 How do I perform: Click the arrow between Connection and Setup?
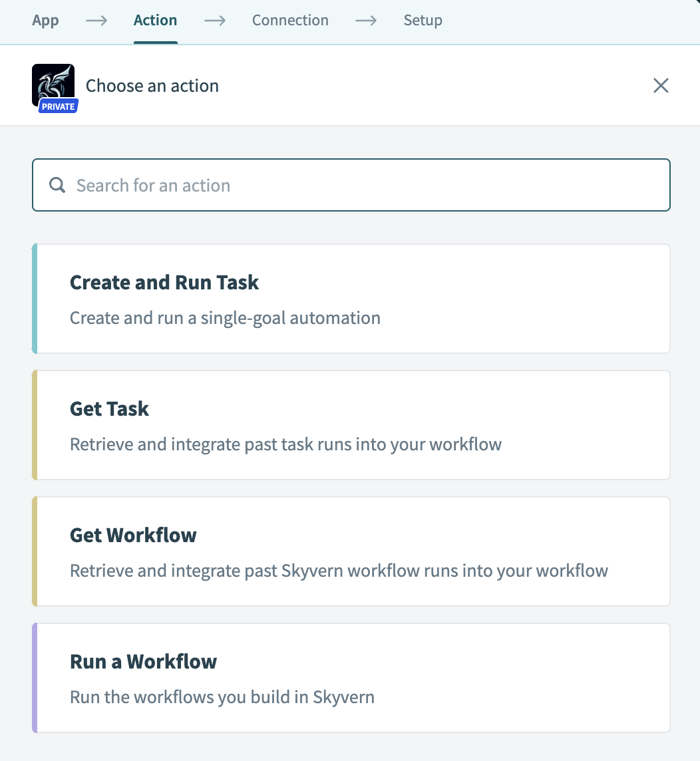[366, 21]
